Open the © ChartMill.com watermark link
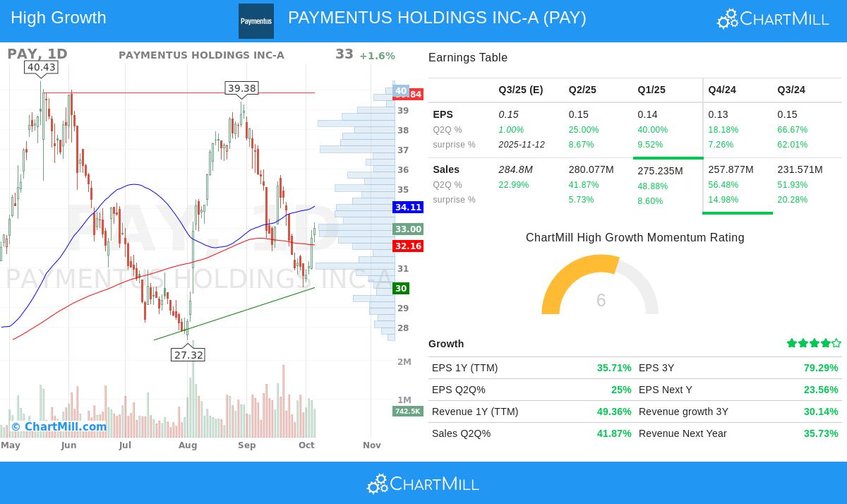 (x=59, y=426)
